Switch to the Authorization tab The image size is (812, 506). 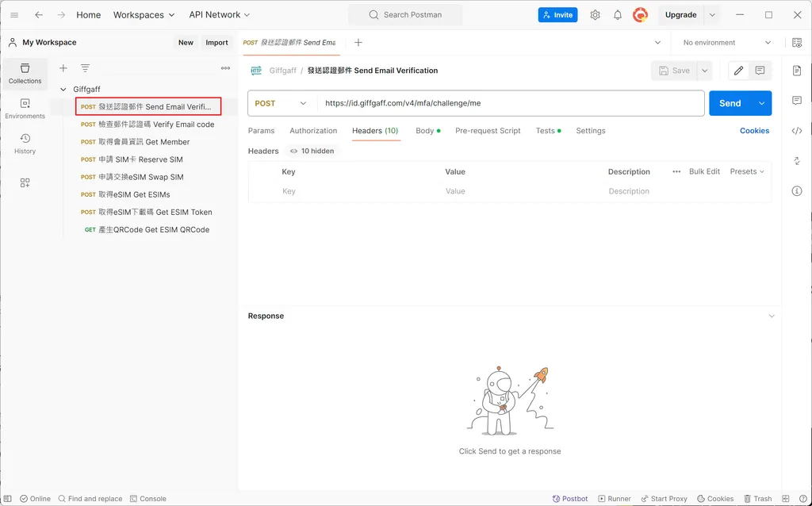(313, 130)
